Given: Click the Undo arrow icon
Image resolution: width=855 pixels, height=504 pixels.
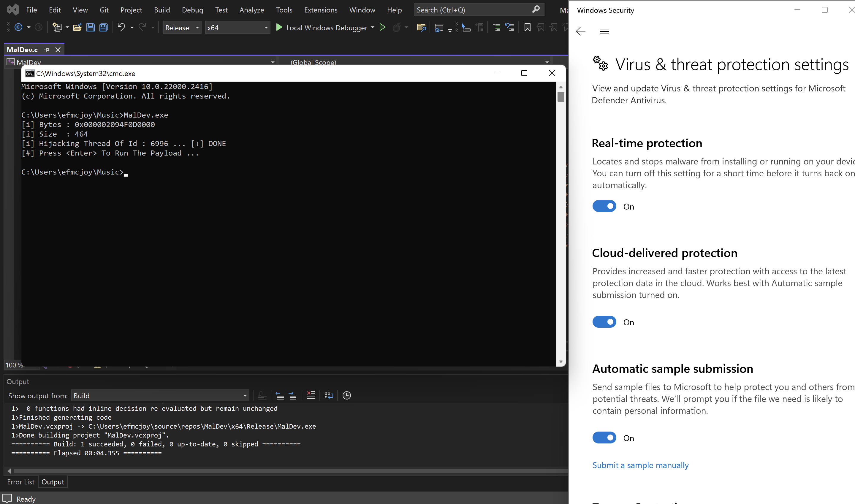Looking at the screenshot, I should (x=121, y=27).
